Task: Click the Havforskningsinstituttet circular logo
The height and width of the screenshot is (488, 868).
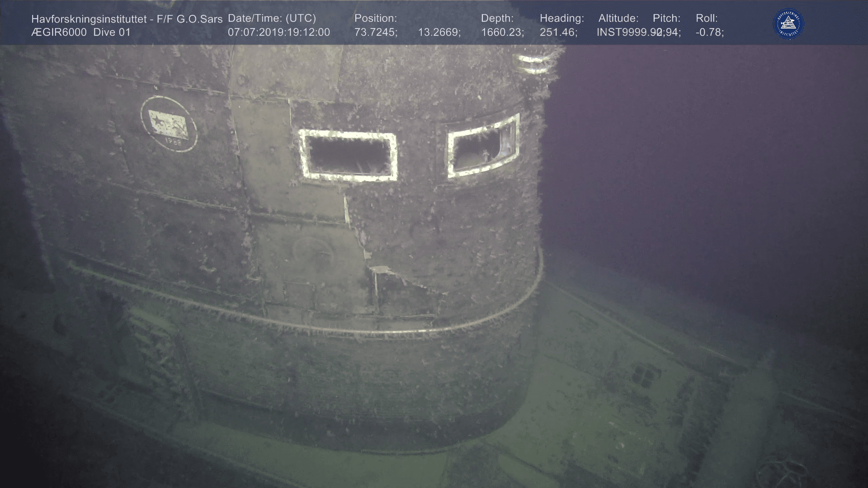Action: click(x=789, y=25)
